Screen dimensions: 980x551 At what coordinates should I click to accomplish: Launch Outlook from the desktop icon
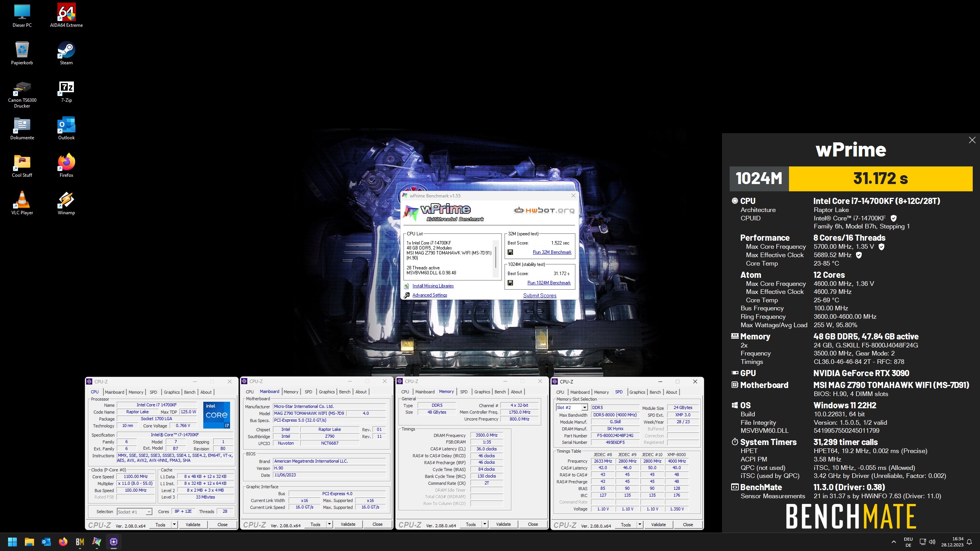[x=66, y=128]
